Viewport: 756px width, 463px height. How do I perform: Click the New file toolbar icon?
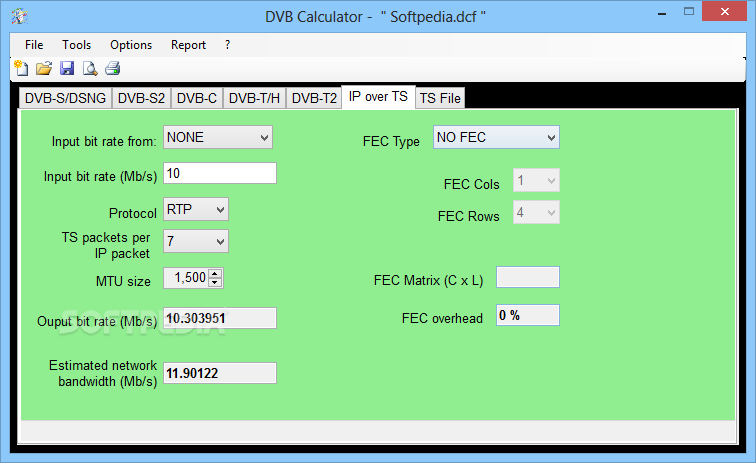click(x=21, y=68)
